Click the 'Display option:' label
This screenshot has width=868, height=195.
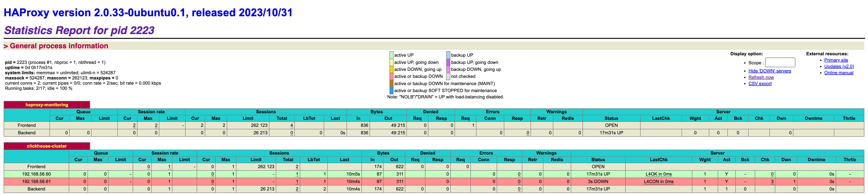coord(746,54)
